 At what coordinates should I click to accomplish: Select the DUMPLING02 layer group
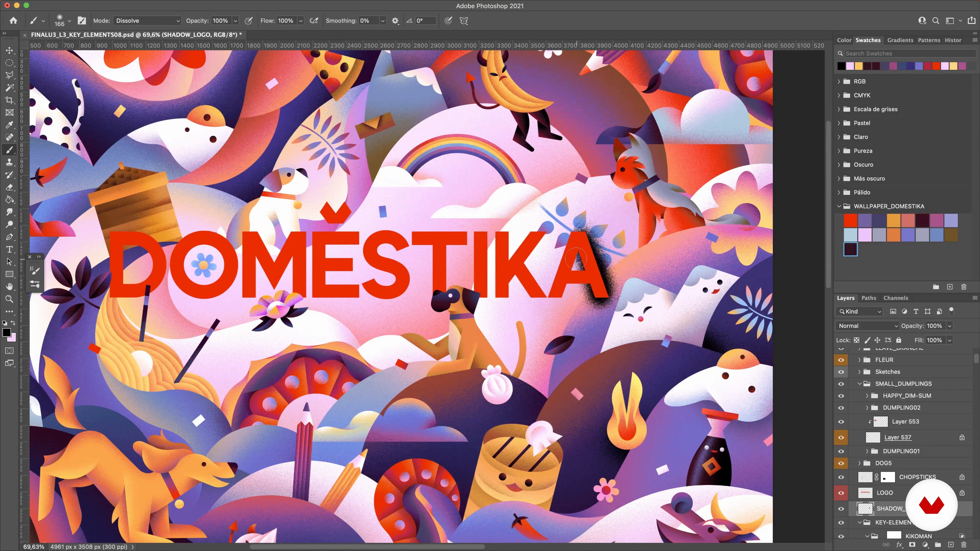tap(901, 408)
